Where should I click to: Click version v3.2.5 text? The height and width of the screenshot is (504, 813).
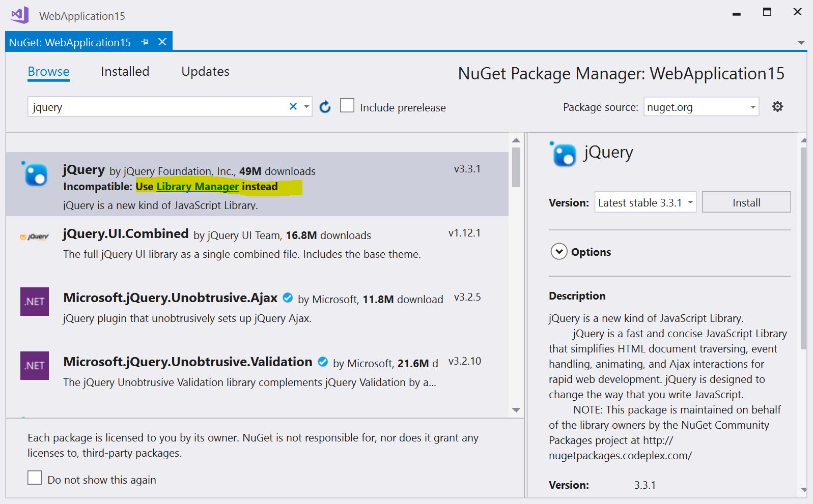tap(467, 297)
